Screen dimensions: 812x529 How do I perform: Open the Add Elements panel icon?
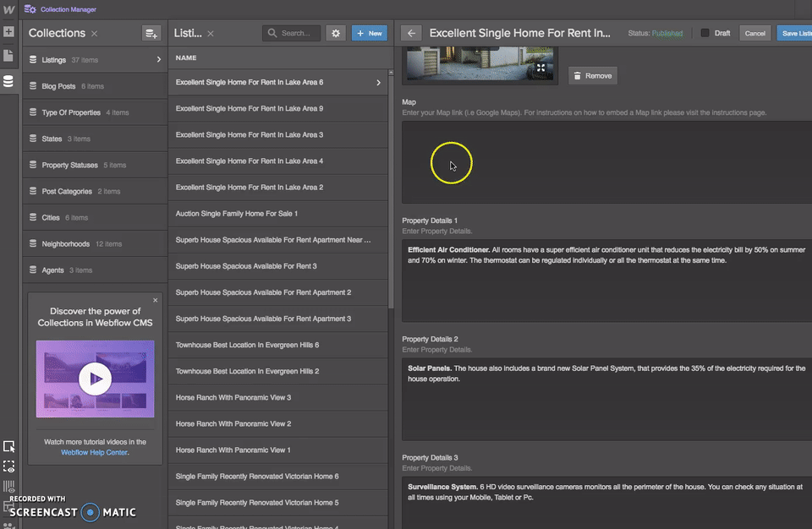[8, 32]
